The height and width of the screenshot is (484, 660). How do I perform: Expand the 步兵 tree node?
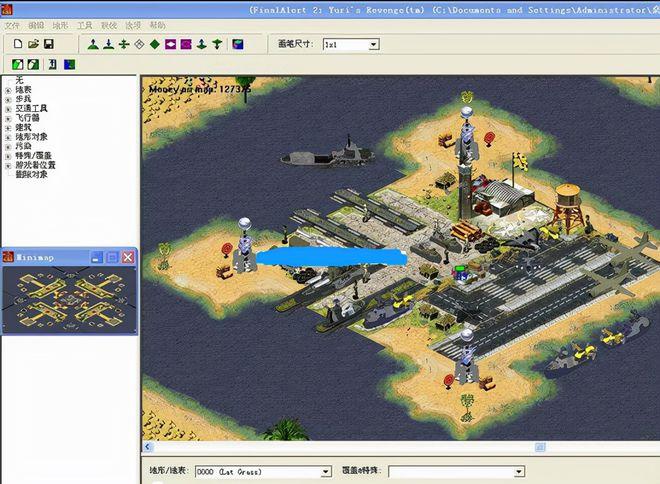click(8, 100)
